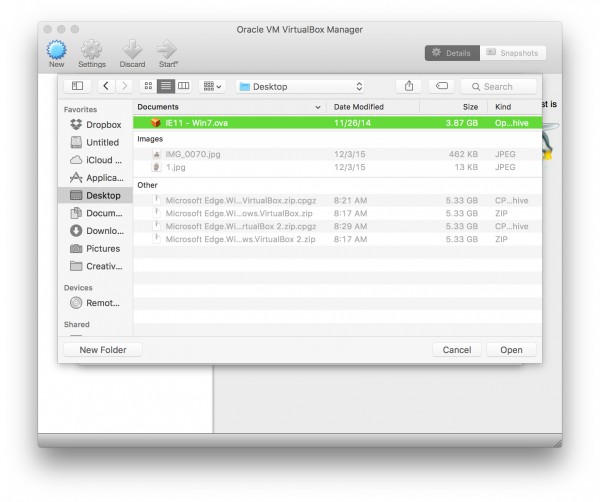This screenshot has height=502, width=600.
Task: Click the New virtual machine icon
Action: 57,50
